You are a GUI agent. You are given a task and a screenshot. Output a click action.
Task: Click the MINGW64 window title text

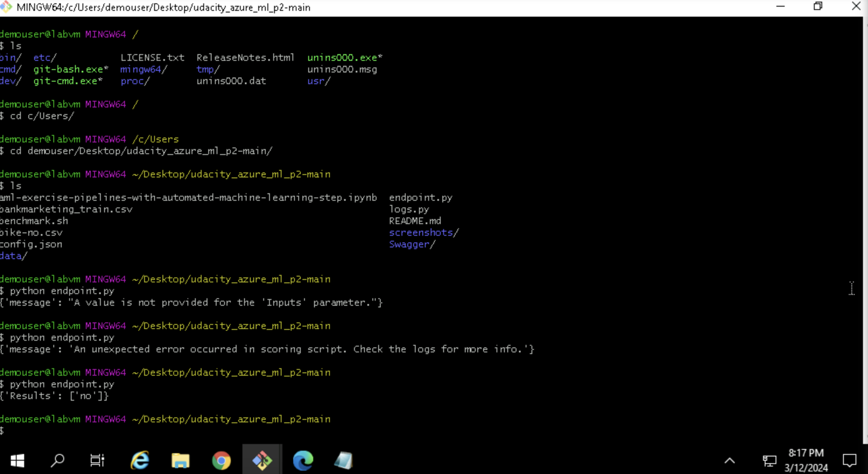163,7
